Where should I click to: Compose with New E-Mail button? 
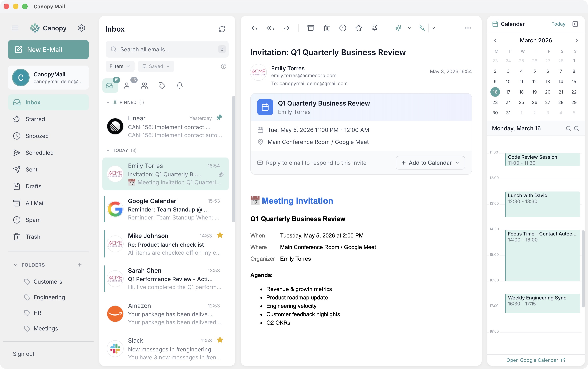click(x=48, y=50)
